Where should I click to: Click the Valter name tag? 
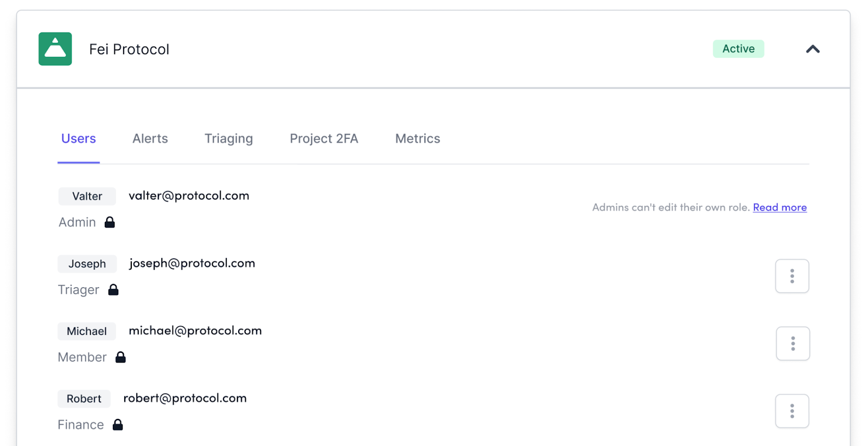(87, 196)
